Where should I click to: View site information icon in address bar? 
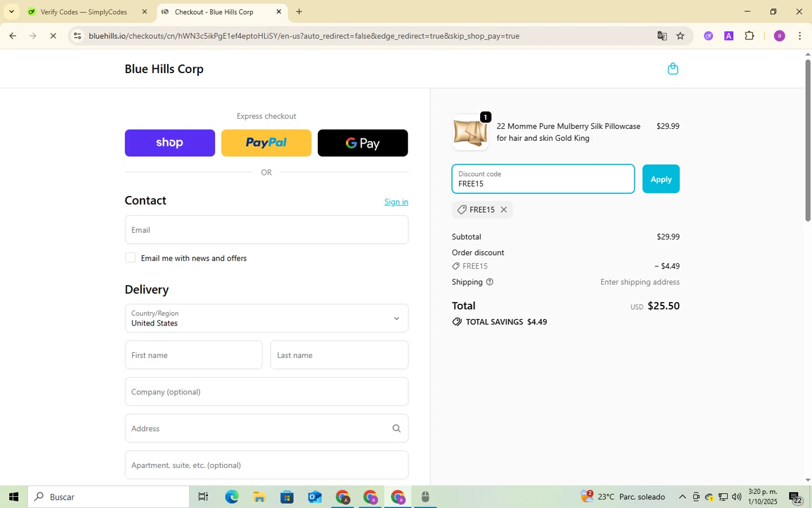click(x=77, y=36)
